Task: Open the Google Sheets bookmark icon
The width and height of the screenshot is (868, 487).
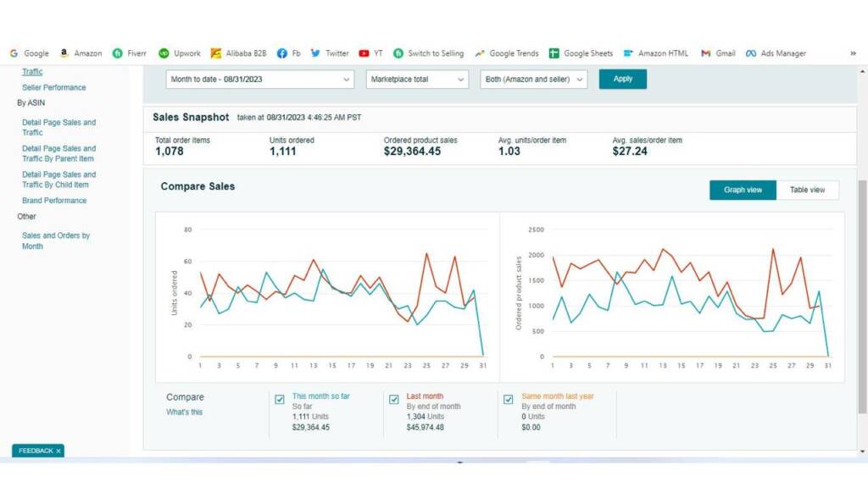Action: [x=554, y=53]
